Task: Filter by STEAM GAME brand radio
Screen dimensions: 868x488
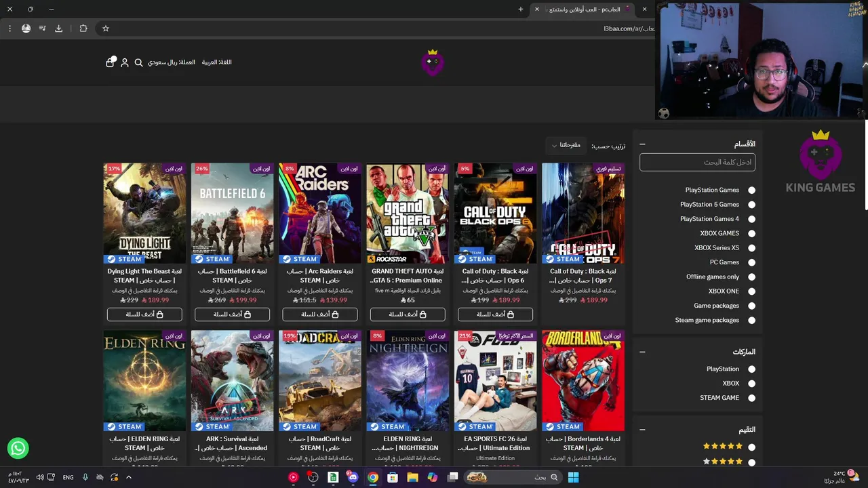Action: coord(751,398)
